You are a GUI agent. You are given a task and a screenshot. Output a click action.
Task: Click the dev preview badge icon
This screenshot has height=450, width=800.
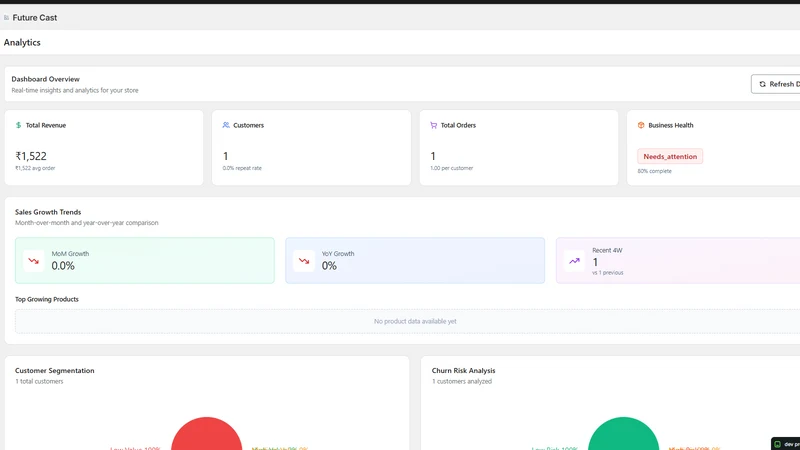[778, 444]
